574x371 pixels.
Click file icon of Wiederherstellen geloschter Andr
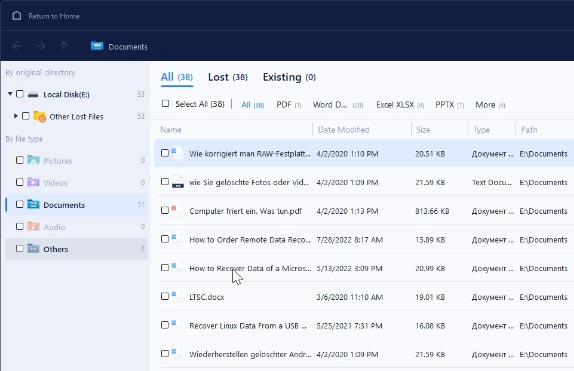click(x=178, y=353)
